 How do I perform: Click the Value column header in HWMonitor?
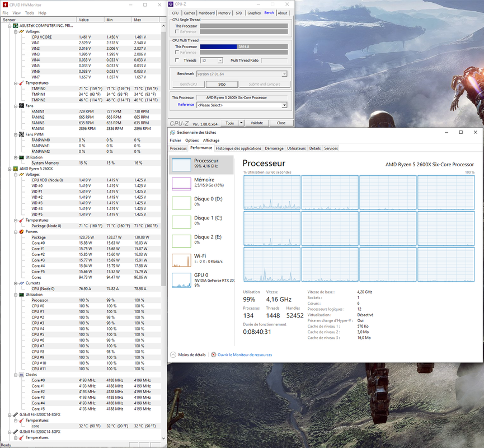coord(90,20)
